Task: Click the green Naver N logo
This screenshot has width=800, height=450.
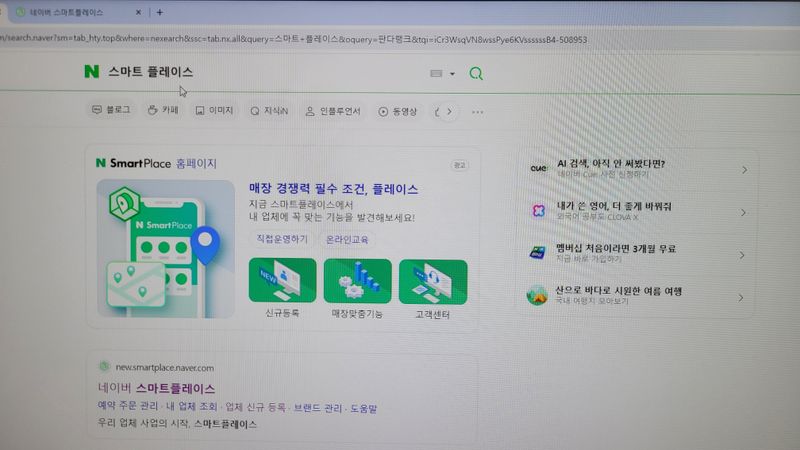Action: tap(91, 72)
